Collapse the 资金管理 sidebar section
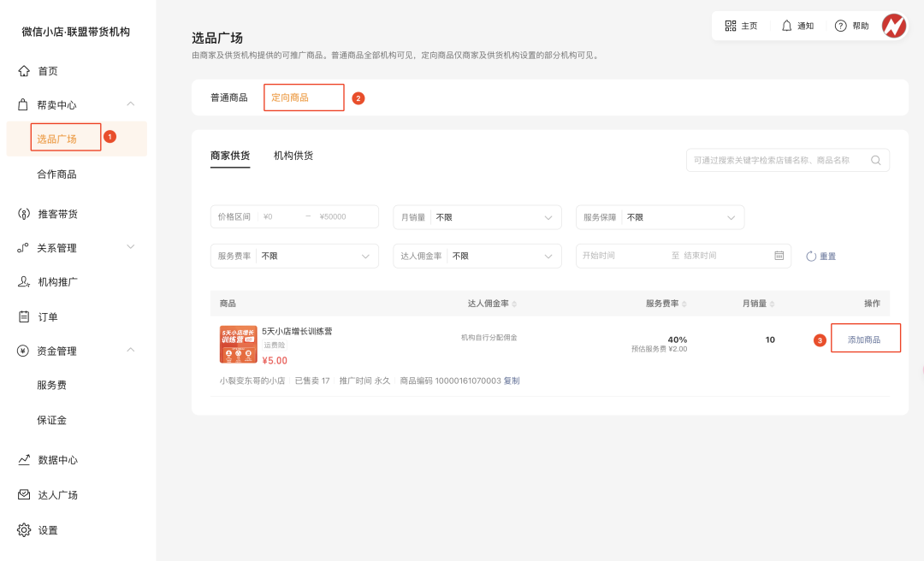The height and width of the screenshot is (561, 924). [x=130, y=351]
